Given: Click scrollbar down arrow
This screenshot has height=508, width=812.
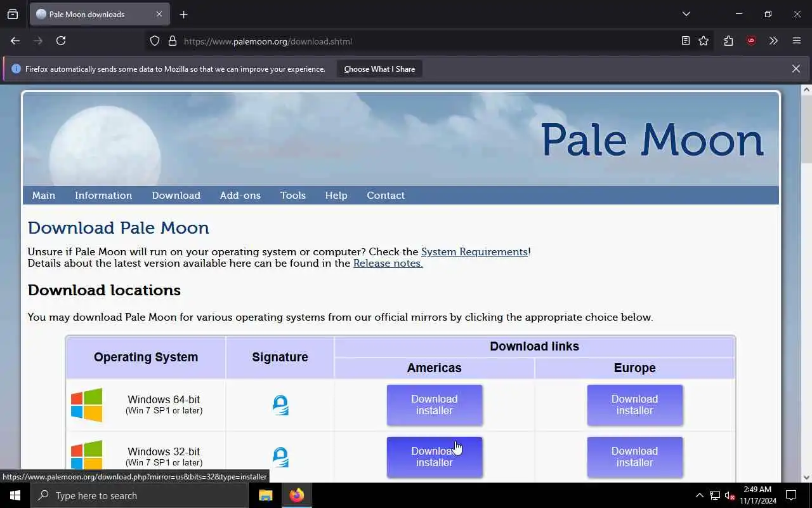Looking at the screenshot, I should click(806, 478).
